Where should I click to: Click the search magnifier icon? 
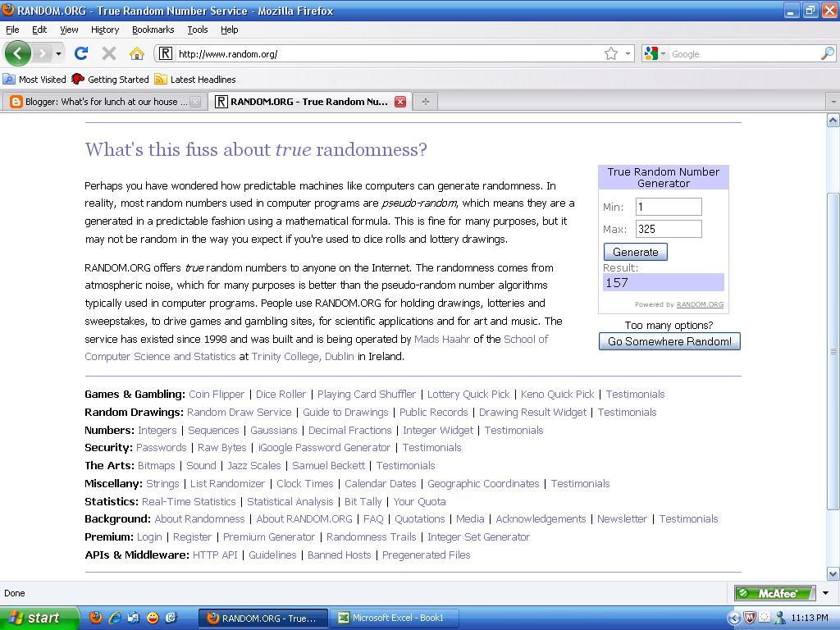click(827, 53)
